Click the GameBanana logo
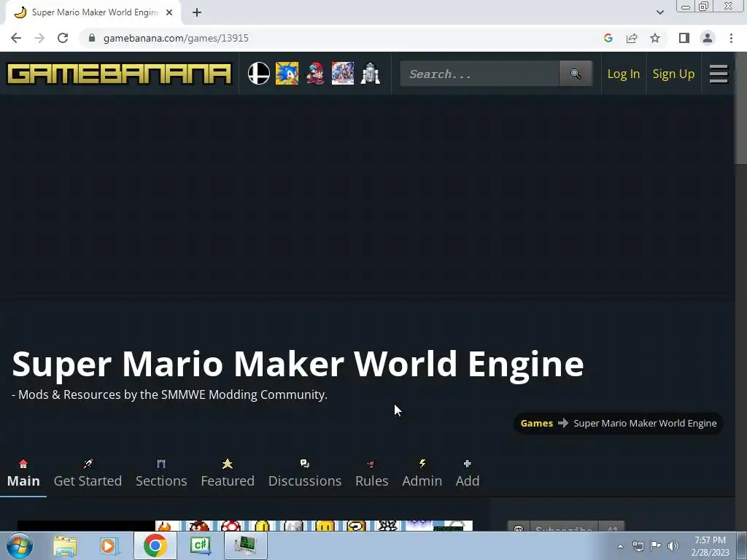The height and width of the screenshot is (560, 747). click(x=119, y=74)
